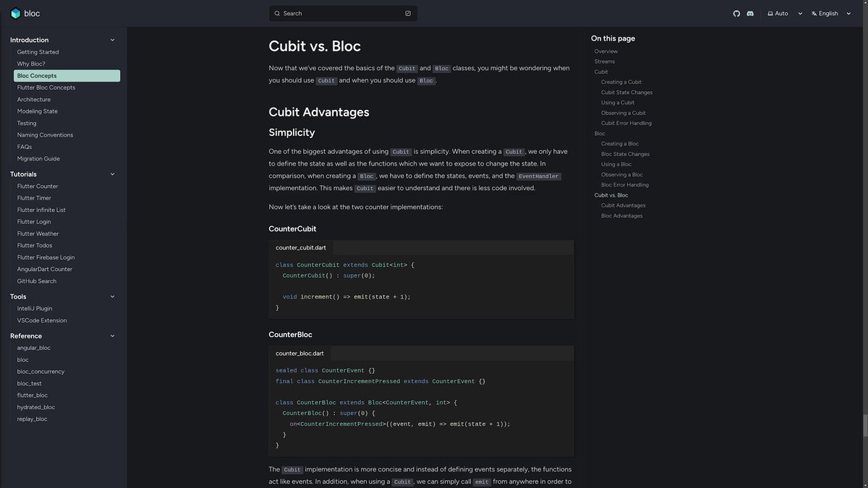Click the search shortcut slash icon
The image size is (868, 488).
(x=408, y=14)
